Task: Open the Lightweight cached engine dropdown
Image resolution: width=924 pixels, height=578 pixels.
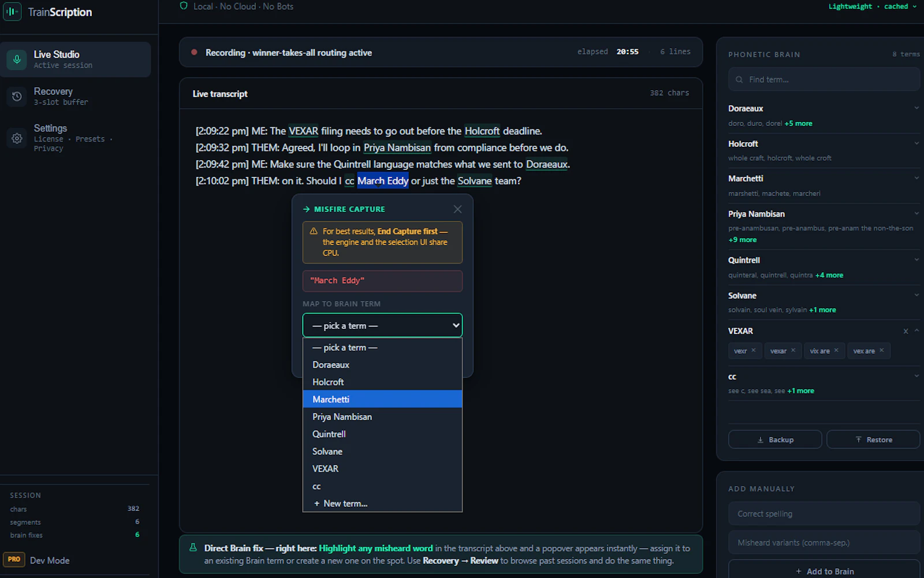Action: (x=872, y=6)
